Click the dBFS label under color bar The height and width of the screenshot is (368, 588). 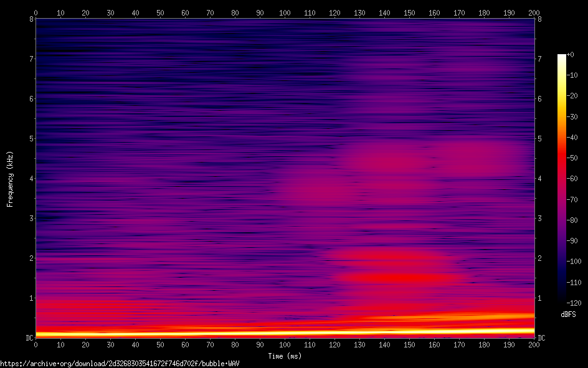click(x=568, y=314)
